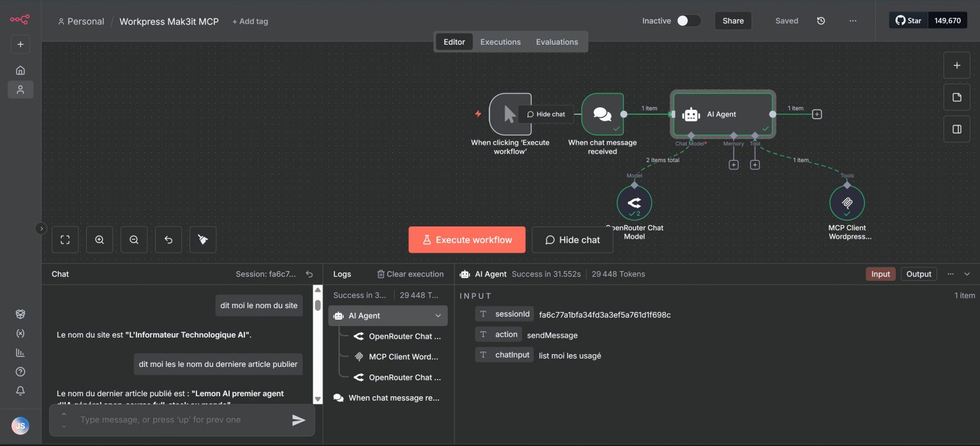Click the zoom out magnifier icon
This screenshot has height=446, width=980.
click(134, 240)
